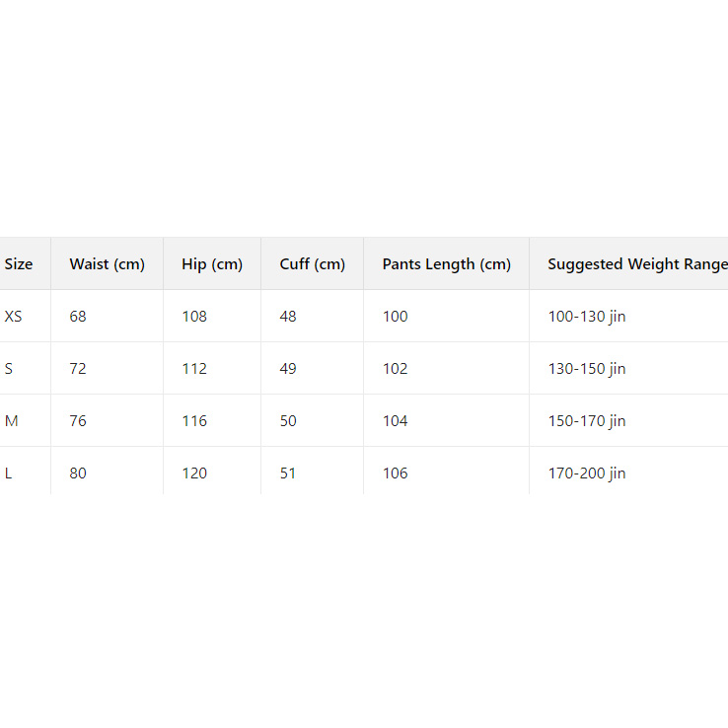This screenshot has height=728, width=728.
Task: Click the waist value 76
Action: click(x=78, y=421)
